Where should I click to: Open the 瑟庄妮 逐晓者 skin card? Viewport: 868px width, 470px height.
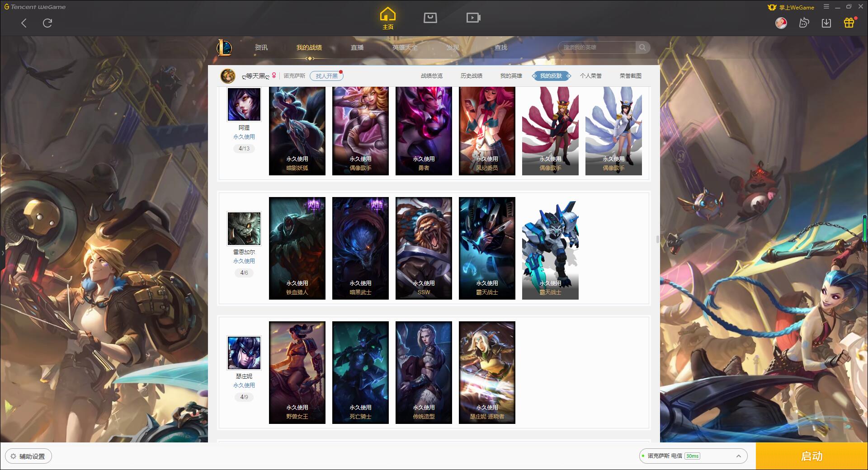[487, 372]
